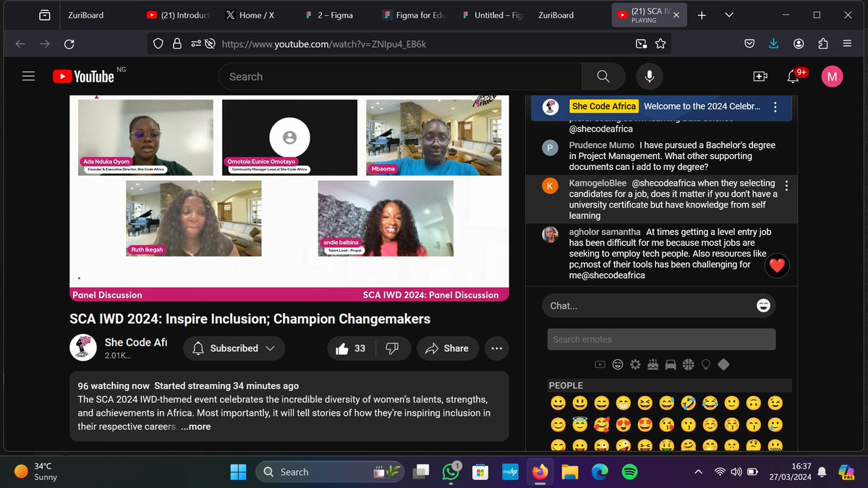Image resolution: width=868 pixels, height=488 pixels.
Task: Focus the YouTube search field
Action: 400,77
